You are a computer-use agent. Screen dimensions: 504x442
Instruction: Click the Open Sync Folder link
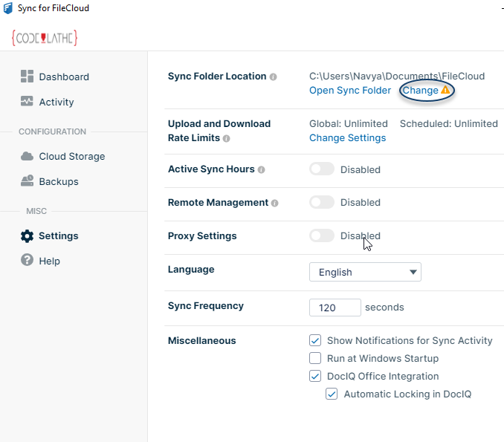pos(349,91)
